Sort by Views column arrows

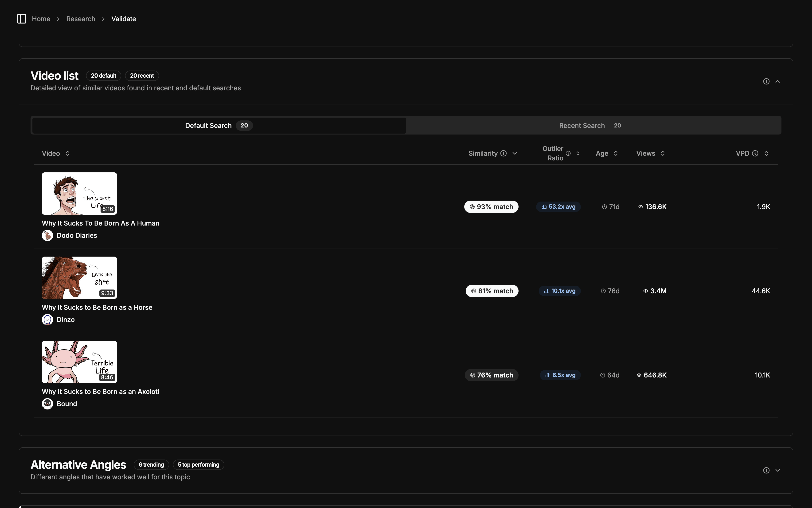pos(663,153)
